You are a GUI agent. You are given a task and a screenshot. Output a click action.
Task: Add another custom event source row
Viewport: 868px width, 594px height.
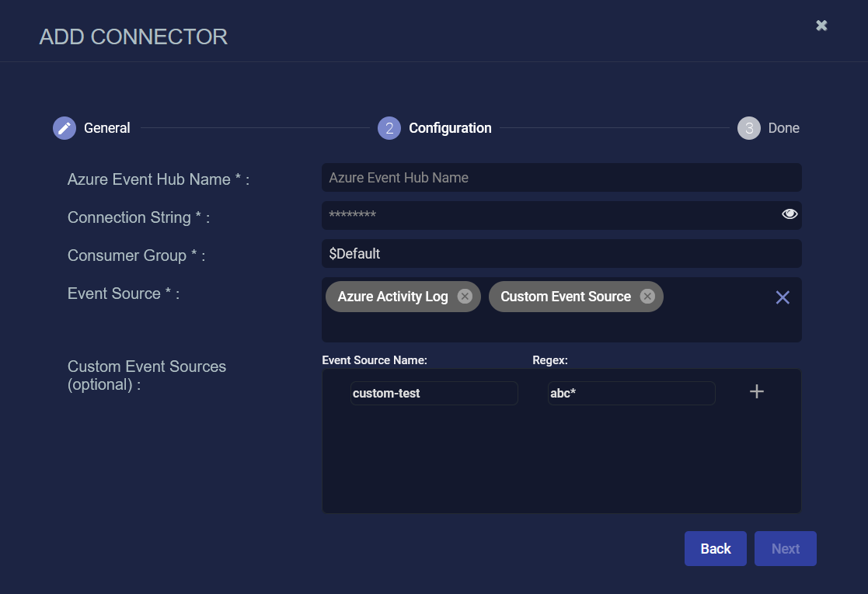point(756,392)
